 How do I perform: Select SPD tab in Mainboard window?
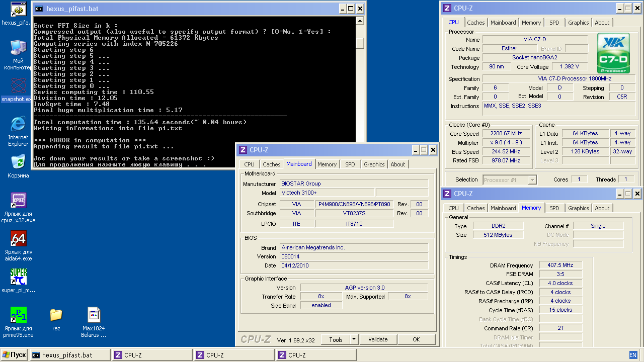tap(350, 164)
